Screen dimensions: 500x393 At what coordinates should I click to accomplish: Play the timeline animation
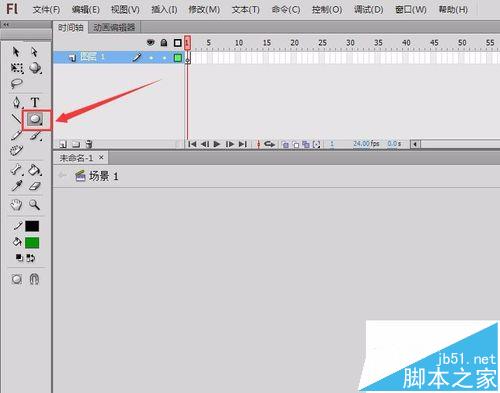pos(217,144)
